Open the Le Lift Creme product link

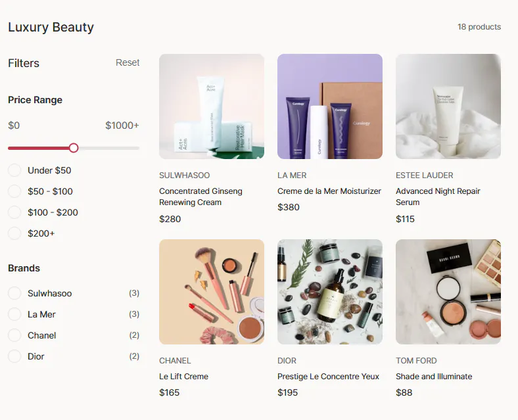click(x=183, y=377)
